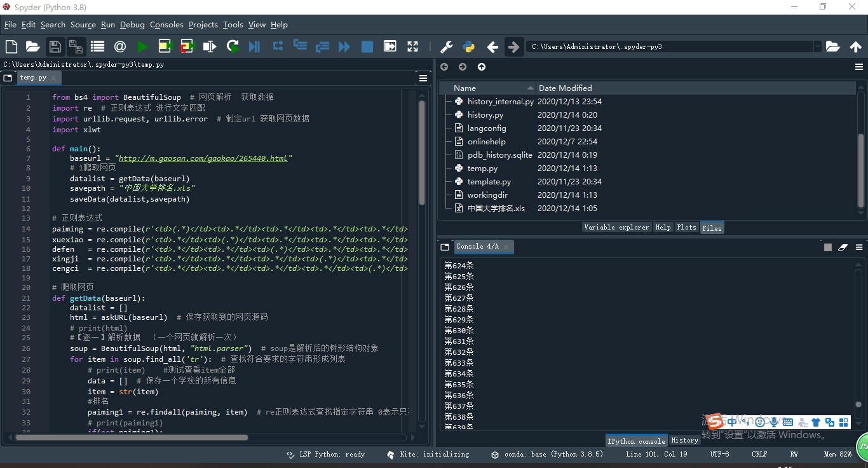
Task: Run current cell and advance to next
Action: pyautogui.click(x=186, y=46)
